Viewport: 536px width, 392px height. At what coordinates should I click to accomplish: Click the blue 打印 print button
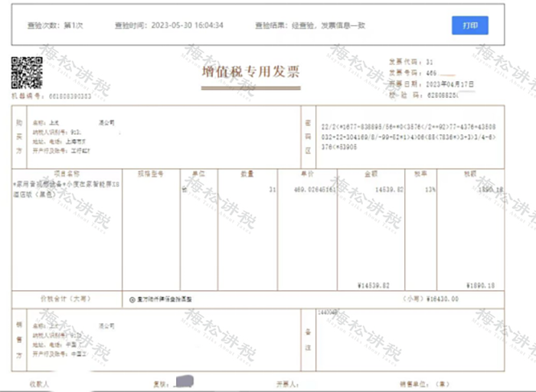(470, 25)
